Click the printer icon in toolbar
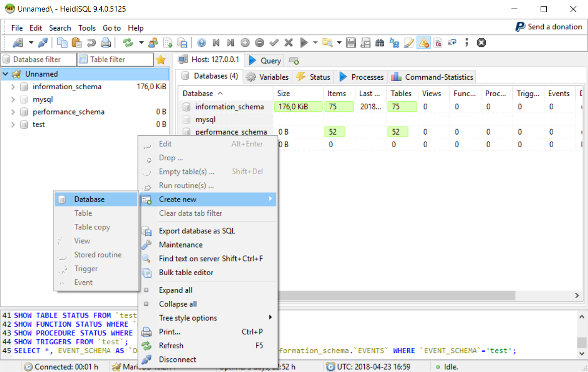This screenshot has width=588, height=372. (106, 43)
